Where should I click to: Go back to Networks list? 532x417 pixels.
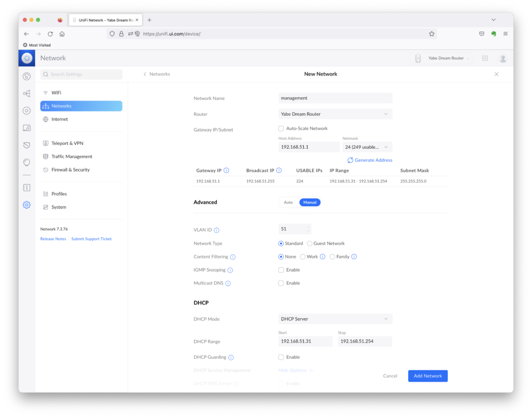[x=157, y=74]
